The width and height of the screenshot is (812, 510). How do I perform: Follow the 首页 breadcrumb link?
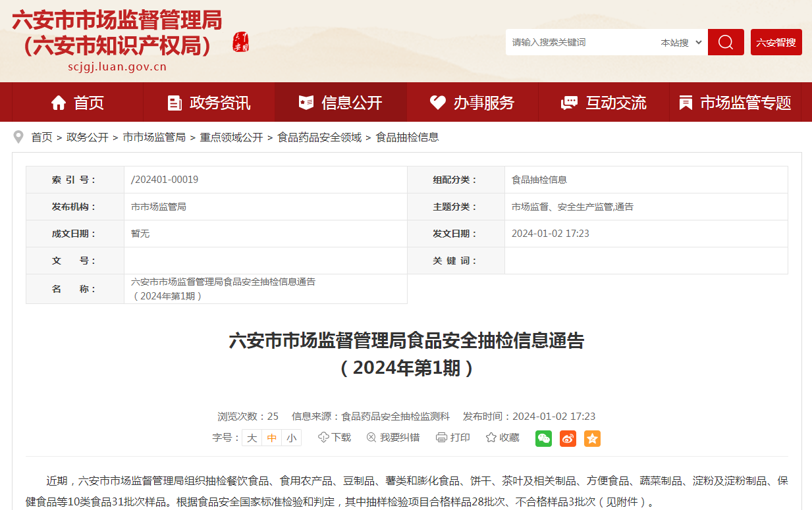[41, 138]
